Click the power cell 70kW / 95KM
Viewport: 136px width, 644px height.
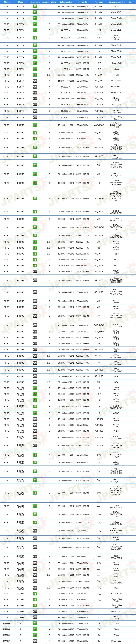point(82,117)
